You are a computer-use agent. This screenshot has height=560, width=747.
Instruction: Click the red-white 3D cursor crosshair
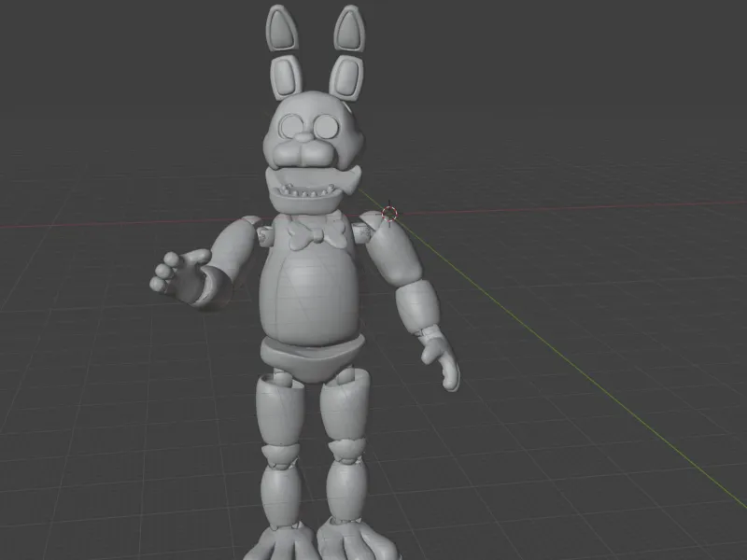tap(389, 214)
